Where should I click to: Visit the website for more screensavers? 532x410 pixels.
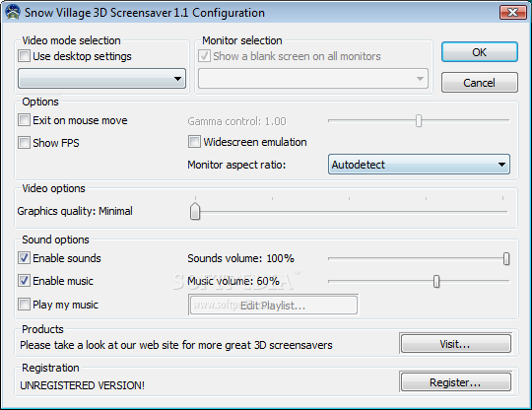[456, 344]
